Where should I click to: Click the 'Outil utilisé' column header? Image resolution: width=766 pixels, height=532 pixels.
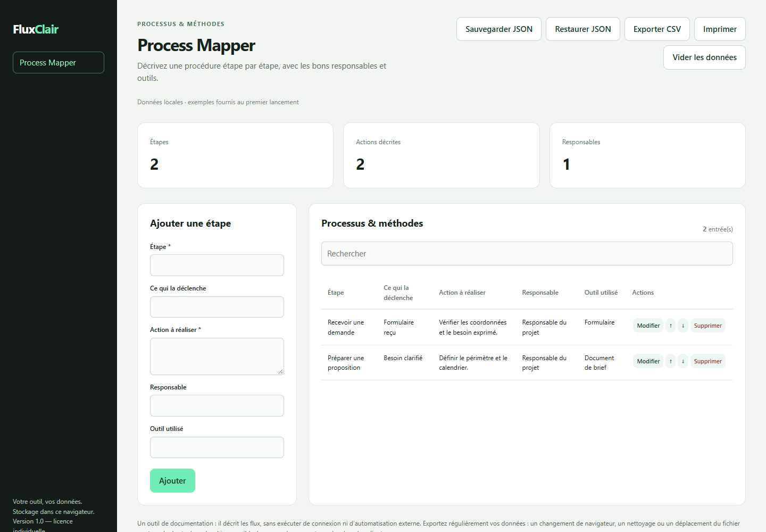coord(601,293)
